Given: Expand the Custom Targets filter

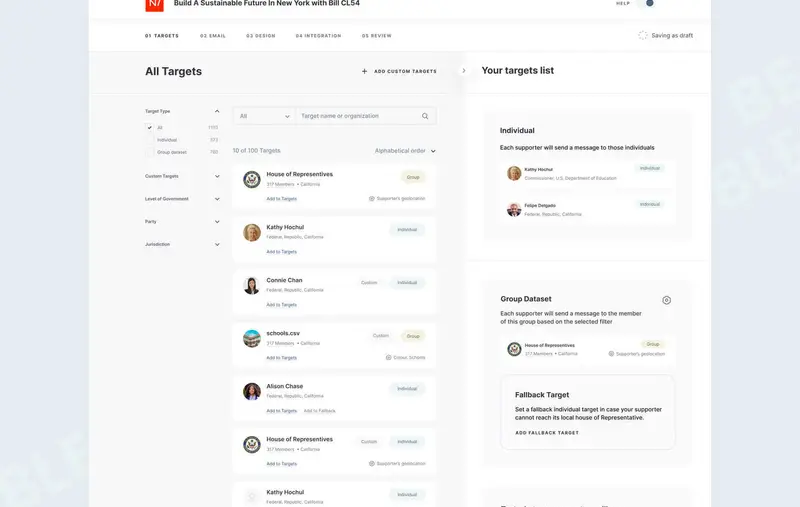Looking at the screenshot, I should pos(217,176).
